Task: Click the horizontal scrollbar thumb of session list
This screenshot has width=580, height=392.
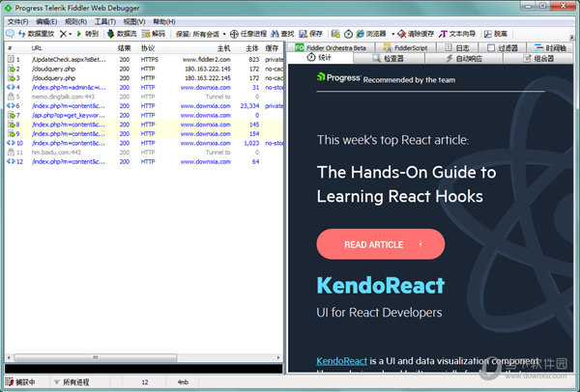Action: click(96, 357)
